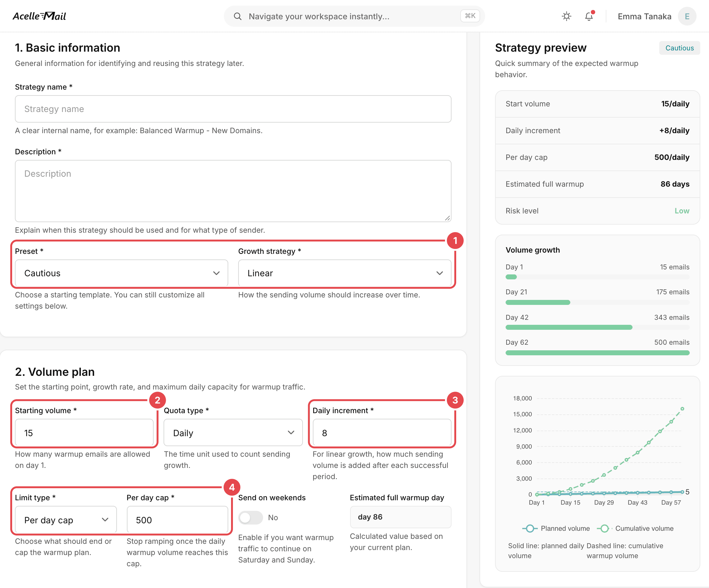Screen dimensions: 709x588
Task: Toggle Send on weekends switch
Action: click(250, 517)
